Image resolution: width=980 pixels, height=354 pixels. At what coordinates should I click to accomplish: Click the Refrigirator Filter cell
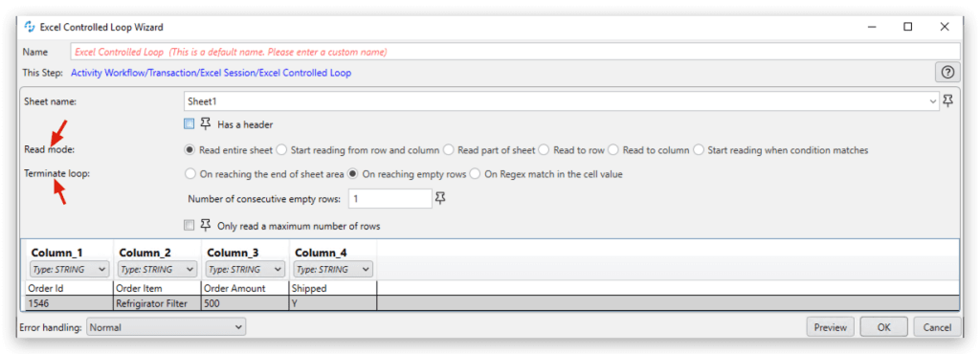[158, 302]
